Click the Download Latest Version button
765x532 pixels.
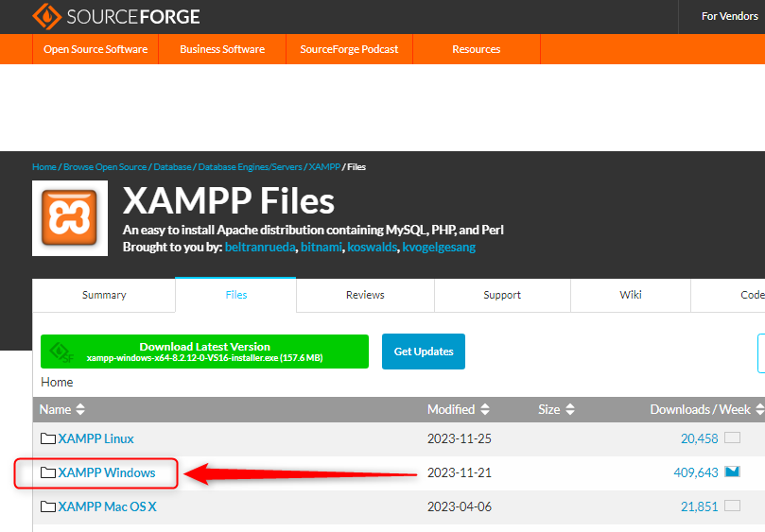[204, 352]
